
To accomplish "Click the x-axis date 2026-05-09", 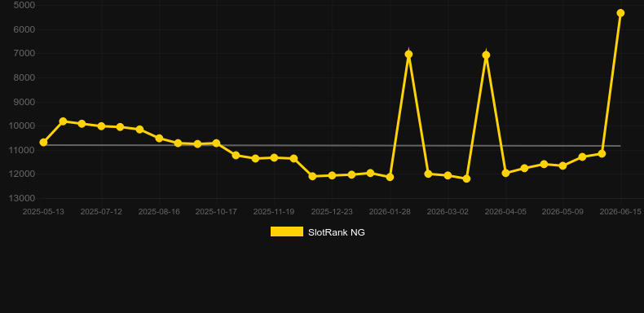I will 562,212.
